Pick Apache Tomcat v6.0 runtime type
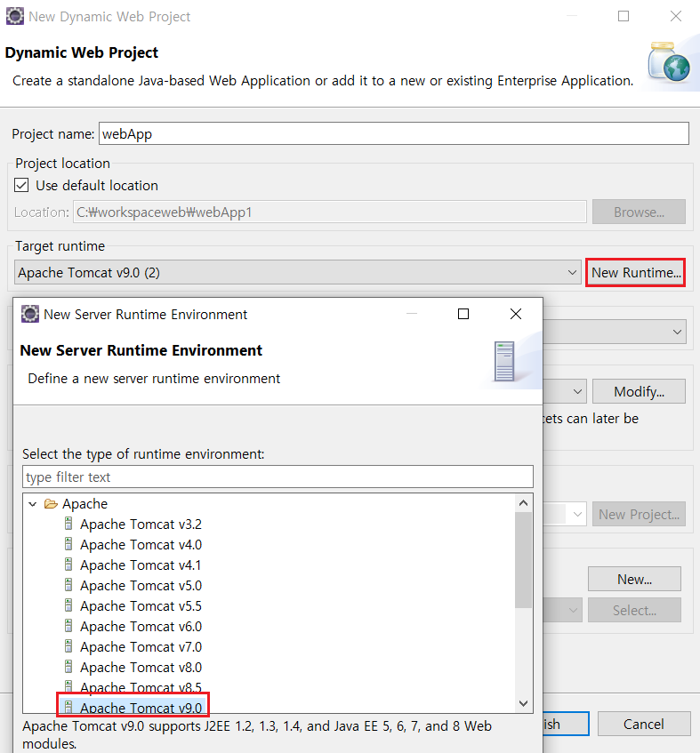Screen dimensions: 700x753 [141, 626]
